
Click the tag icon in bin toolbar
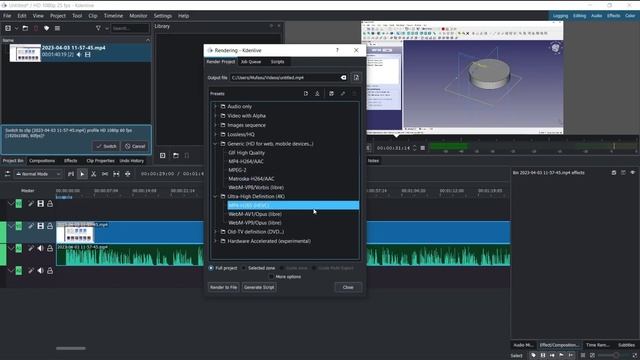[x=47, y=28]
